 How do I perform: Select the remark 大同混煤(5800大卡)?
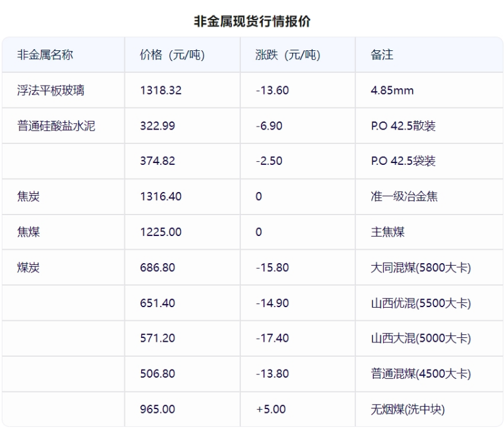(x=421, y=267)
